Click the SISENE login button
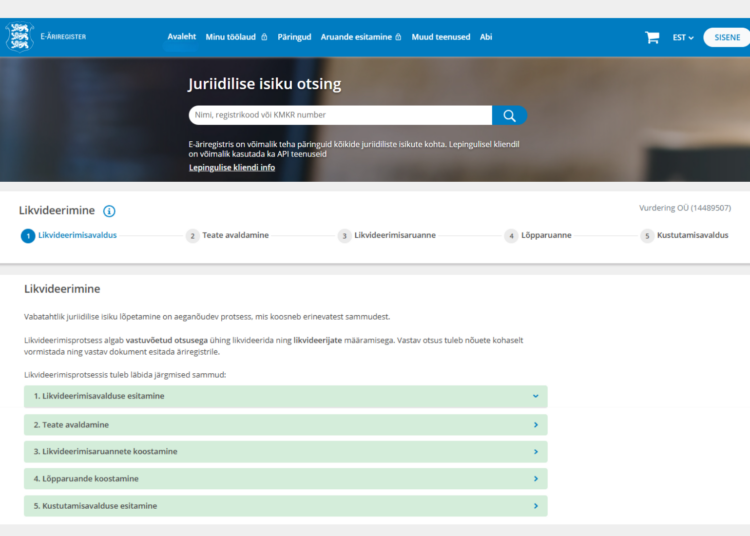This screenshot has height=536, width=750. [727, 37]
